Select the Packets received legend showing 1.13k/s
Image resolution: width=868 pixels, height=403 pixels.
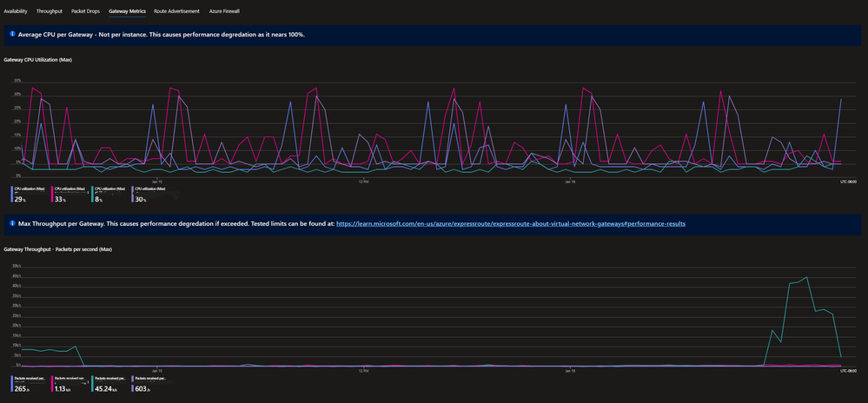70,384
